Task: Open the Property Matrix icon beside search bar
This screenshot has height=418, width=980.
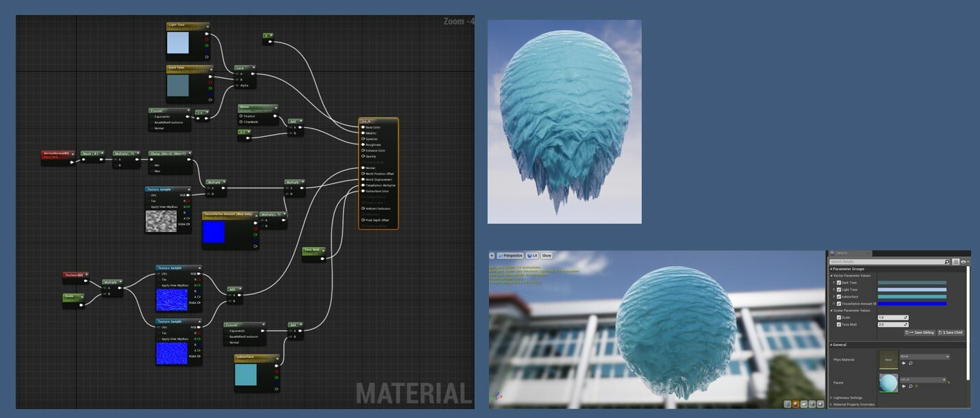Action: (956, 261)
